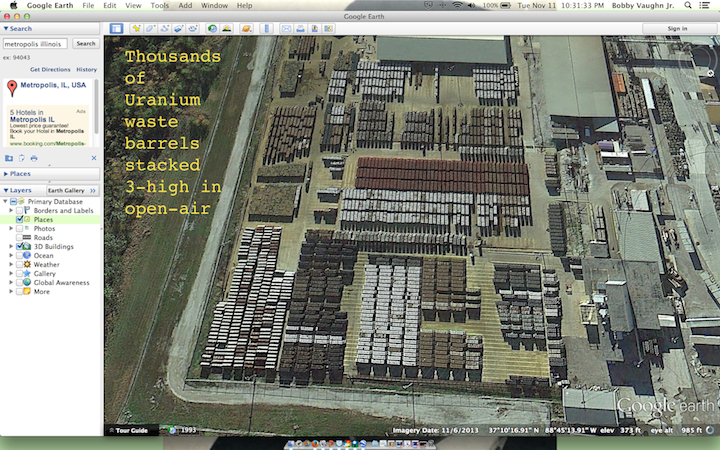The height and width of the screenshot is (450, 720).
Task: Click the search field containing metropolis illinois
Action: 35,44
